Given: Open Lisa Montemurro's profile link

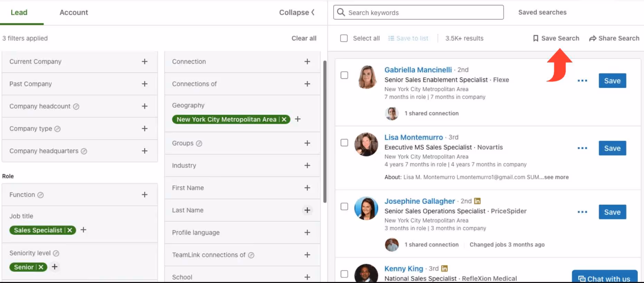Looking at the screenshot, I should coord(413,137).
